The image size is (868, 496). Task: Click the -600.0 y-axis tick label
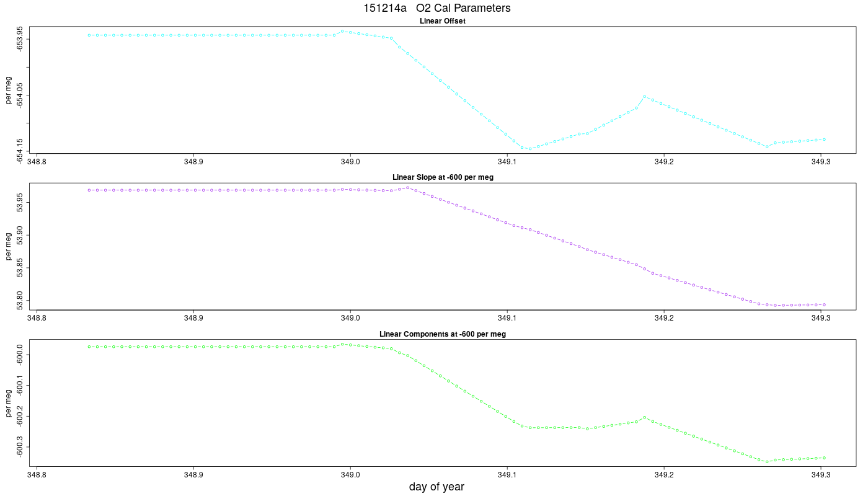(x=20, y=355)
